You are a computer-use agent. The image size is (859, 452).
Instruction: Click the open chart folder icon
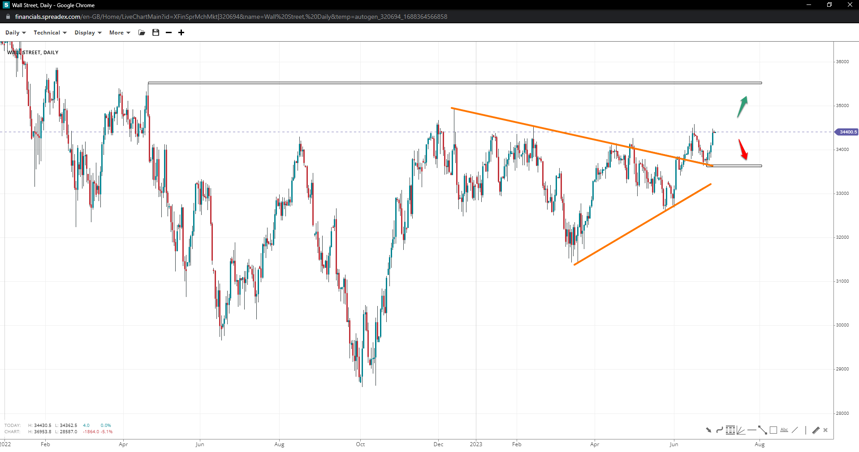142,33
